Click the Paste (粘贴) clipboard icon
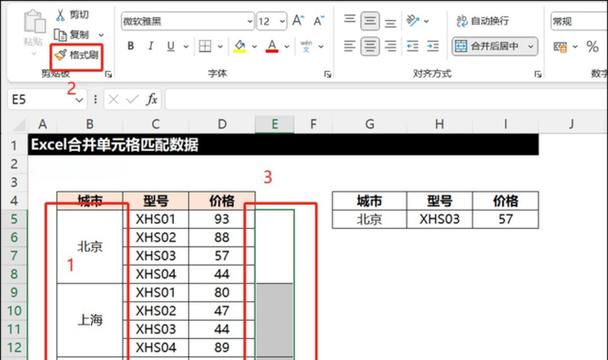The width and height of the screenshot is (608, 360). tap(35, 21)
